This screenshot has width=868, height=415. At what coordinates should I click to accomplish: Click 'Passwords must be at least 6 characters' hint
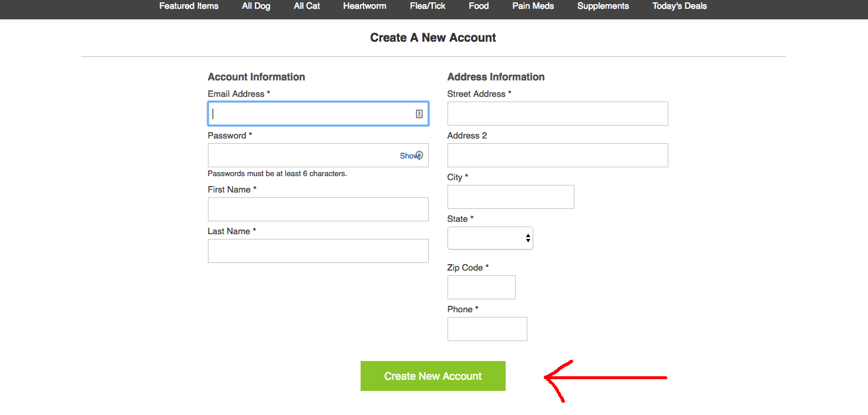pos(277,174)
